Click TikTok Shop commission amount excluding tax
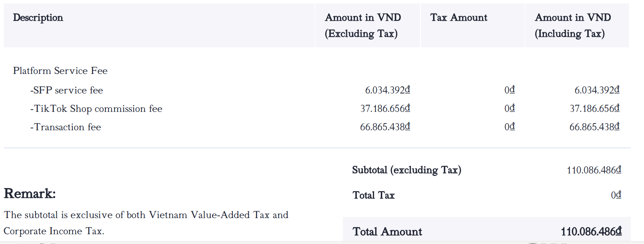The height and width of the screenshot is (244, 644). [385, 108]
